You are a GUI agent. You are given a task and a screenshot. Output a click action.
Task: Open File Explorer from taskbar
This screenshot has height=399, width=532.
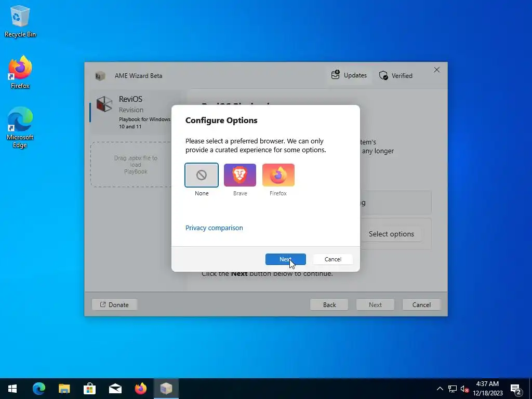[64, 389]
